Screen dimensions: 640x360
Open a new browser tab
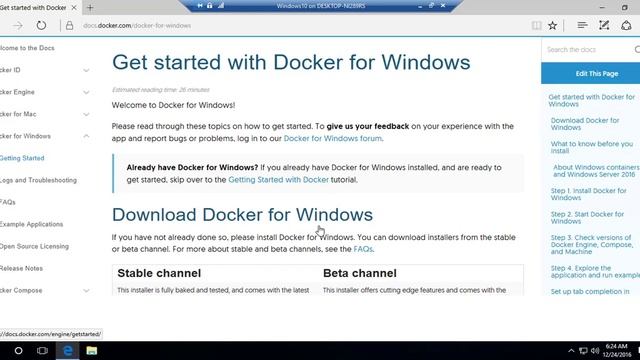click(x=90, y=7)
